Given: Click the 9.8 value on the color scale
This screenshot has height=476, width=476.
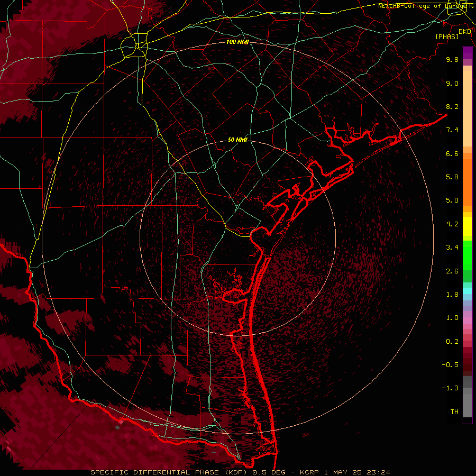Looking at the screenshot, I should (x=452, y=59).
